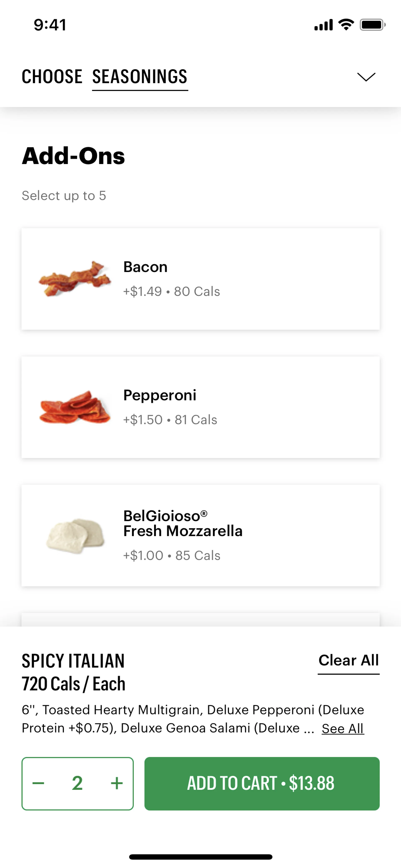Tap the quantity number 2 field
The image size is (401, 868).
[x=77, y=783]
